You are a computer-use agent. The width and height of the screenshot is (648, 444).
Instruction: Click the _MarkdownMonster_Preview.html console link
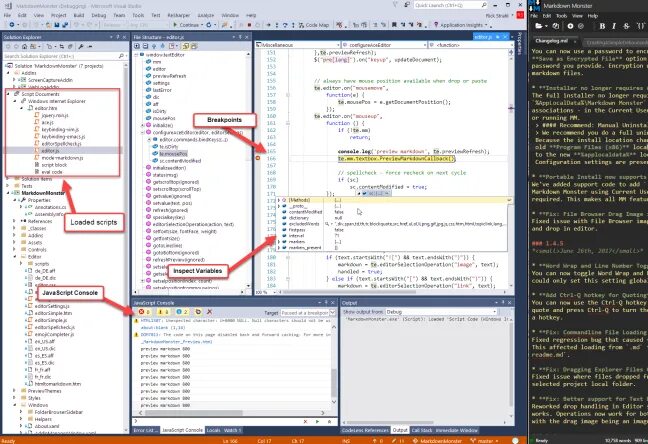point(176,342)
